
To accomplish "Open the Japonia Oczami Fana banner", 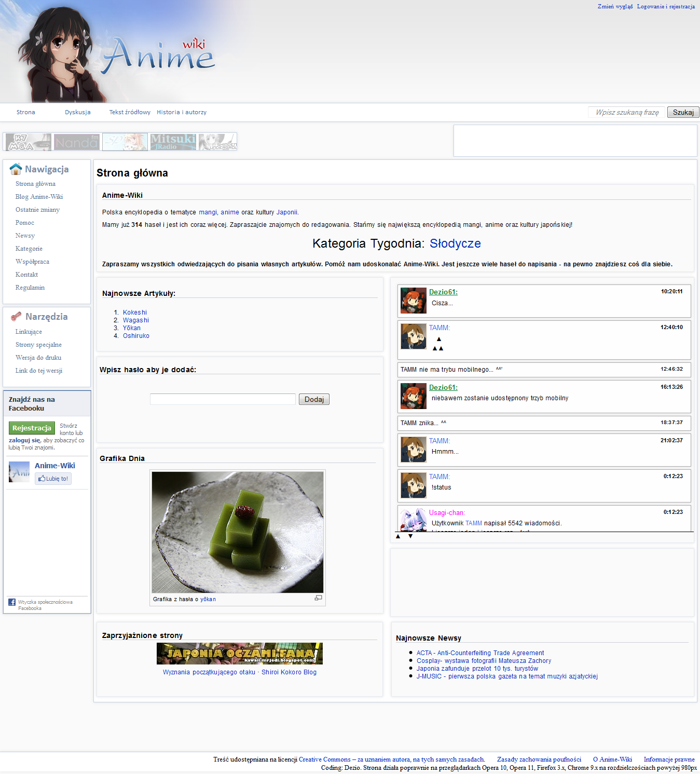I will (x=240, y=654).
